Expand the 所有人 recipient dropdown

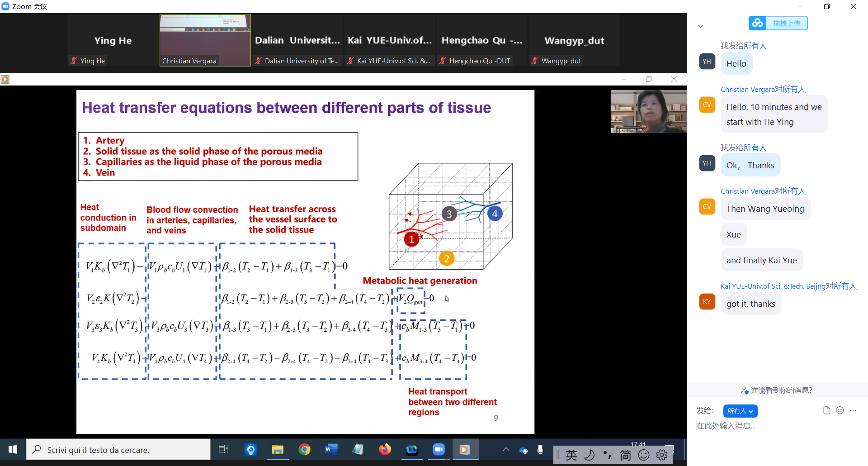(x=740, y=411)
